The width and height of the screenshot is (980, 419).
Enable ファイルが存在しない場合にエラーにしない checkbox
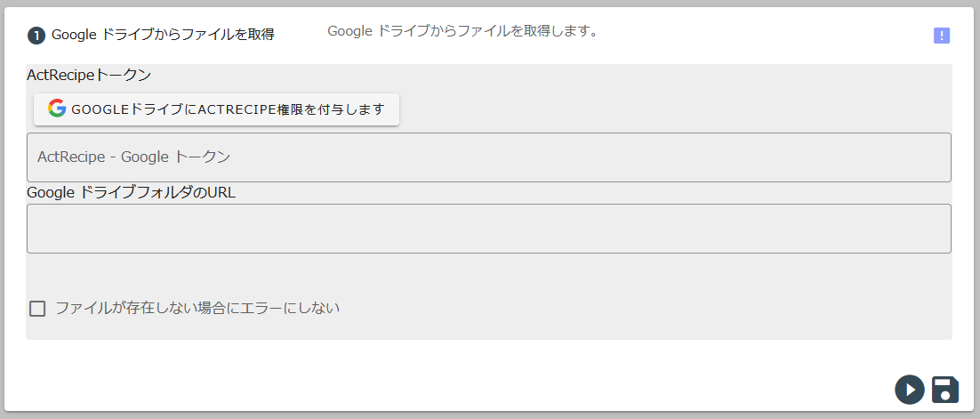37,309
